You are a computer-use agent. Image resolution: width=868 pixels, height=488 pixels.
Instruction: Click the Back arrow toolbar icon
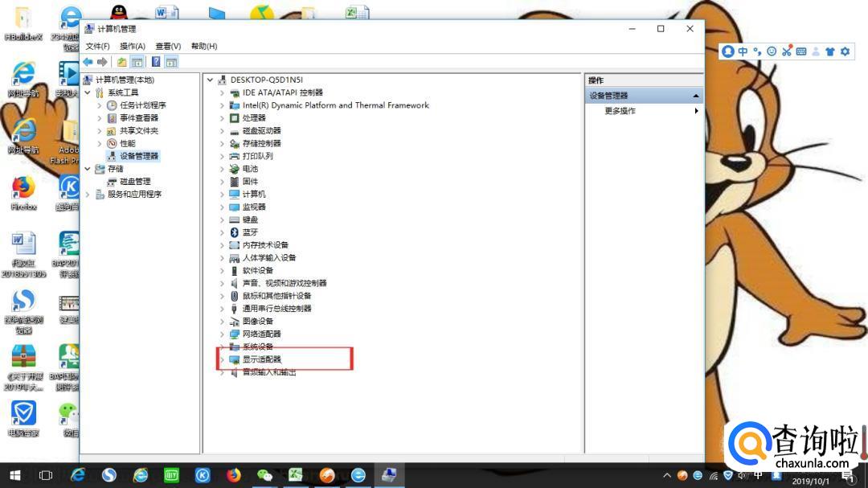tap(88, 62)
